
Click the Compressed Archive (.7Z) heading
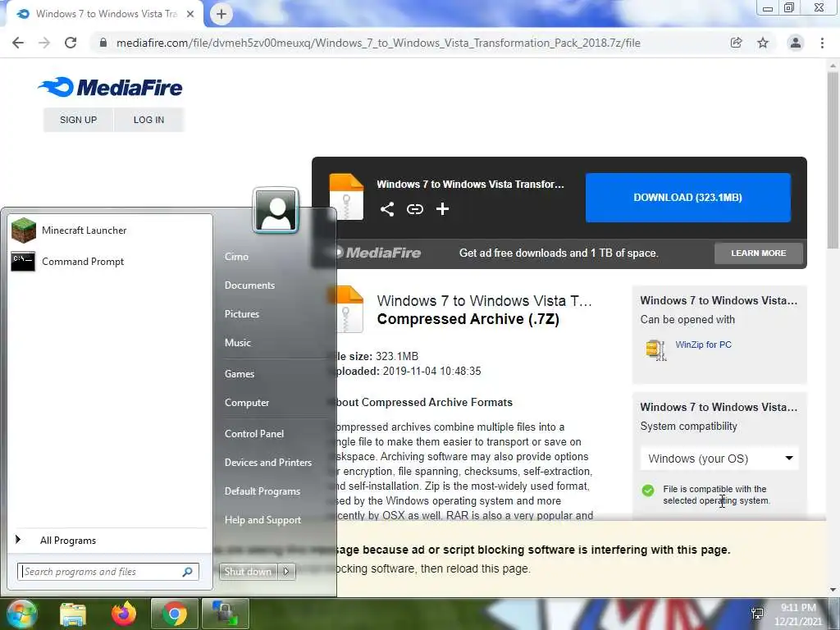pyautogui.click(x=468, y=319)
